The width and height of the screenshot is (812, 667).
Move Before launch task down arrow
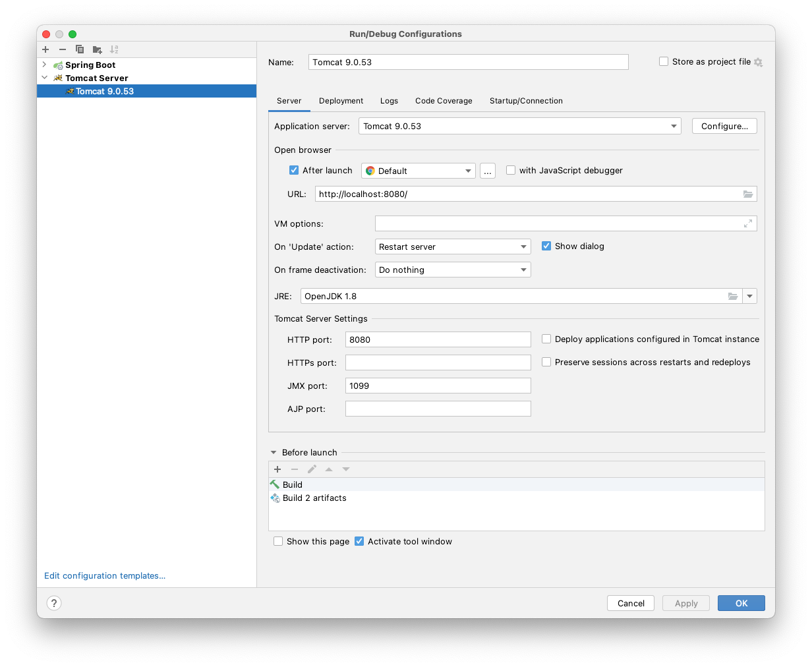pyautogui.click(x=346, y=469)
